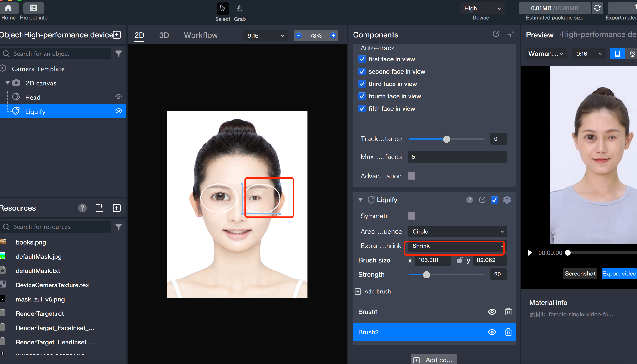Image resolution: width=637 pixels, height=364 pixels.
Task: Click the Home icon
Action: (x=8, y=8)
